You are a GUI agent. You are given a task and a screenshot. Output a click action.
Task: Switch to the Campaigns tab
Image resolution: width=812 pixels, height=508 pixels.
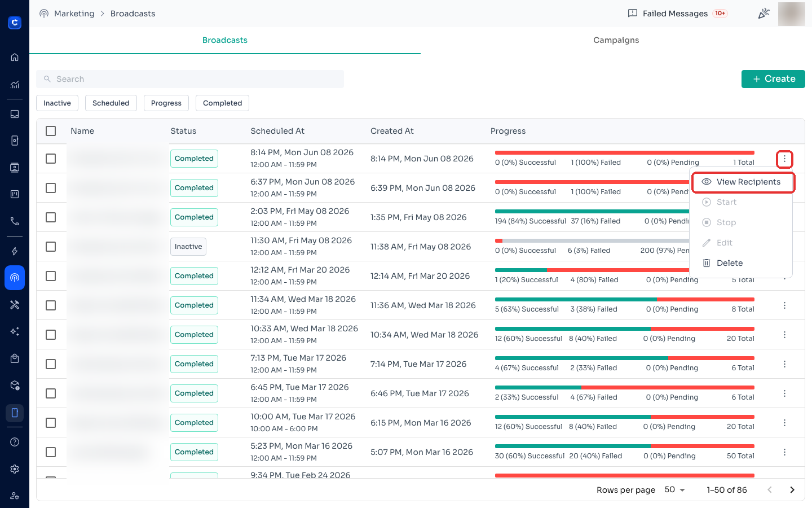click(616, 40)
